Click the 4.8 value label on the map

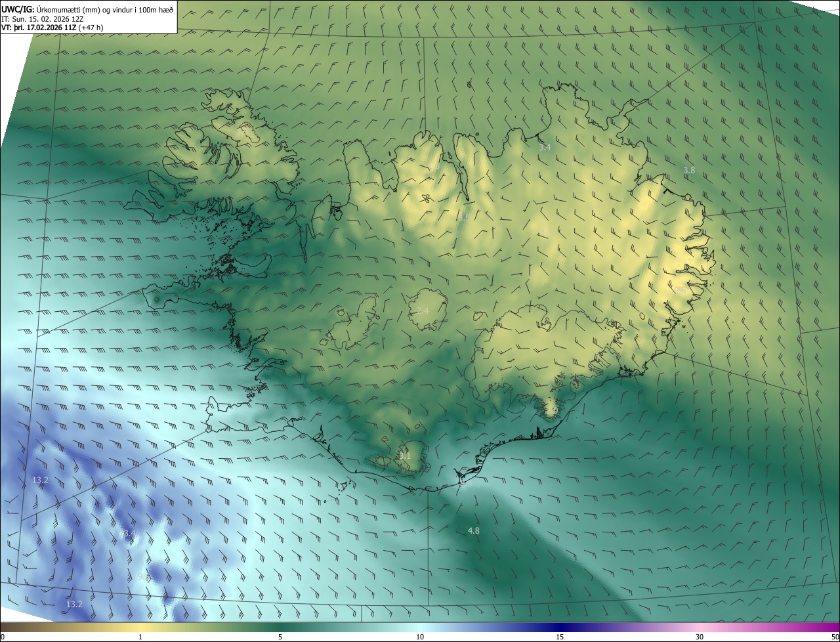(473, 530)
